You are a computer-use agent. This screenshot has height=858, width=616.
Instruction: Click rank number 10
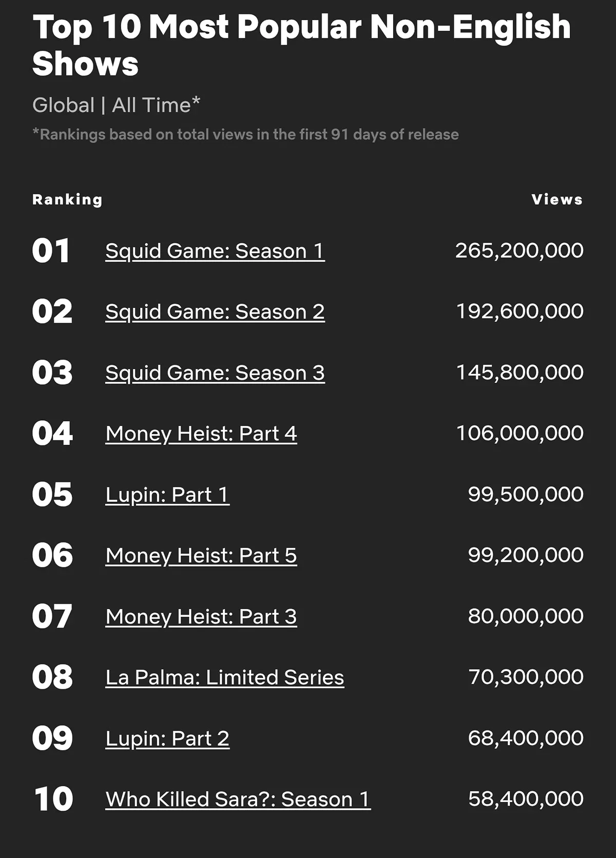(x=54, y=799)
